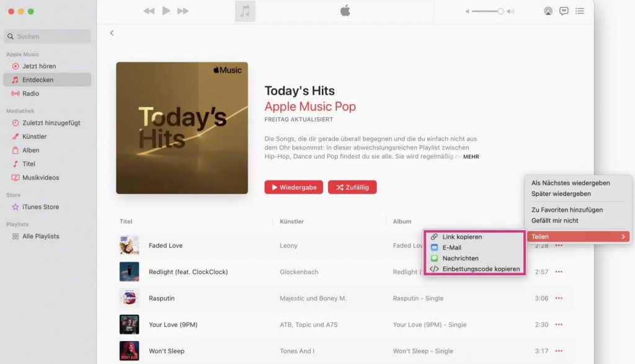Open the lyrics speech bubble icon

(564, 11)
